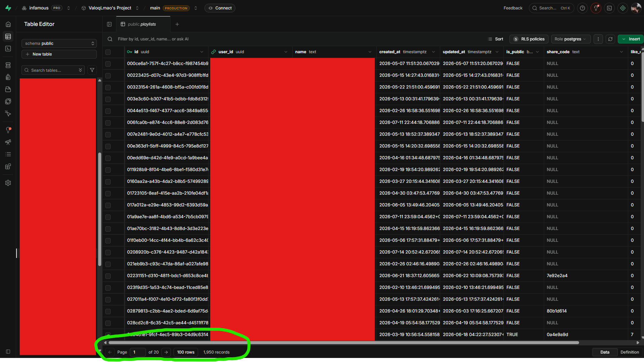Check the row starting 00323154
The height and width of the screenshot is (362, 644).
(x=108, y=87)
